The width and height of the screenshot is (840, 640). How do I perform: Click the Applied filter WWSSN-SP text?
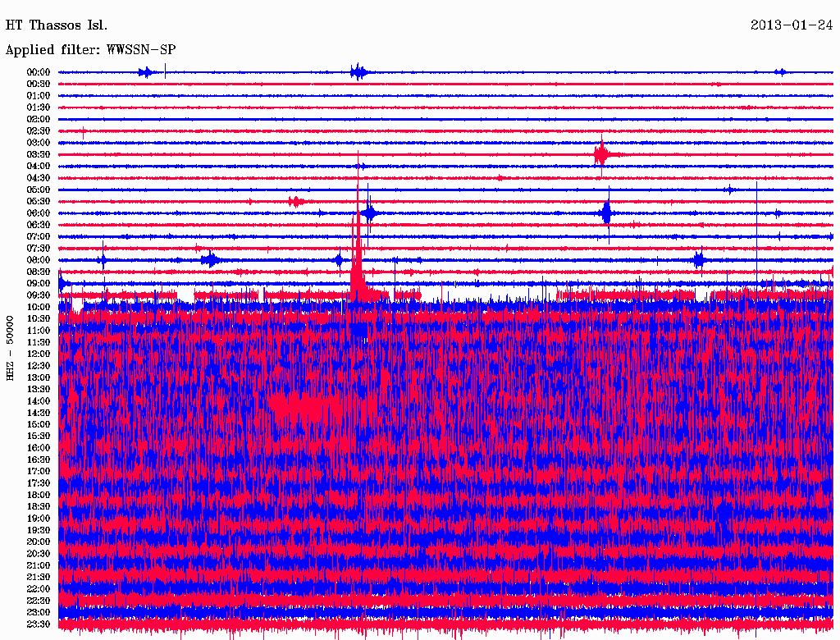coord(90,50)
